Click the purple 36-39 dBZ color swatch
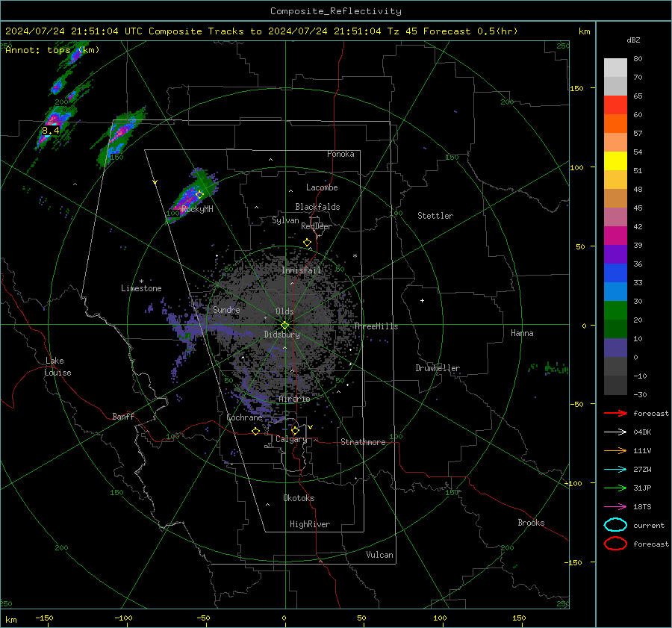Viewport: 672px width, 628px height. [x=615, y=254]
